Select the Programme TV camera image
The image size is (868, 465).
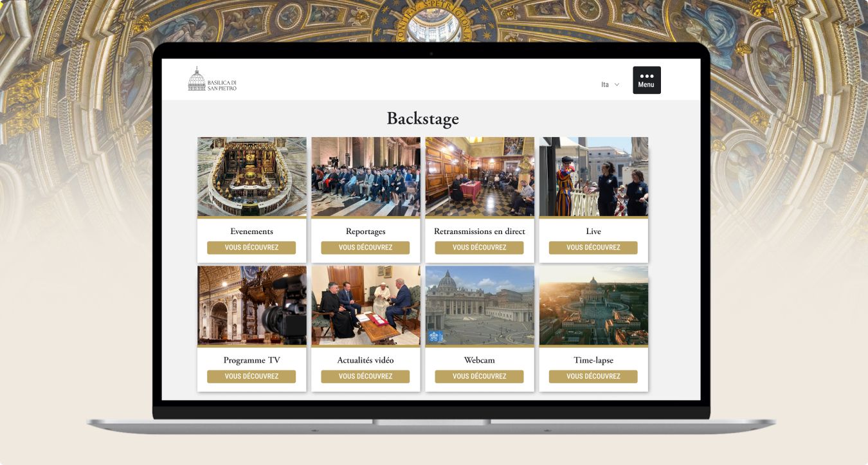251,305
